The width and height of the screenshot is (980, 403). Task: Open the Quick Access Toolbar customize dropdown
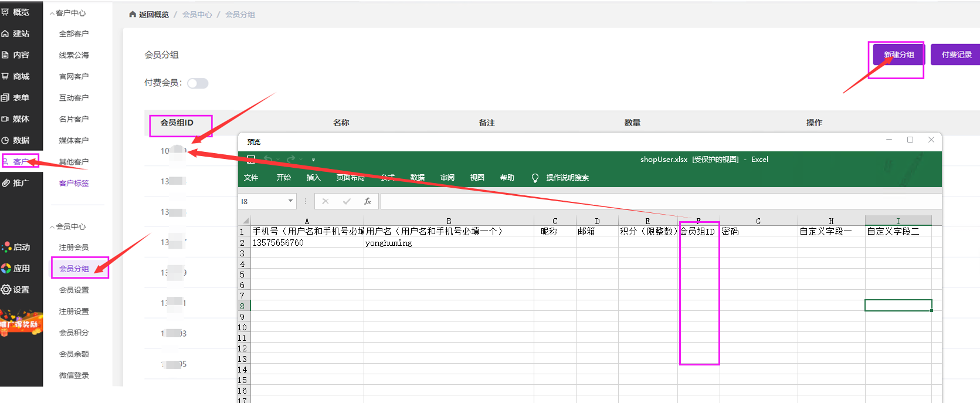(x=313, y=160)
